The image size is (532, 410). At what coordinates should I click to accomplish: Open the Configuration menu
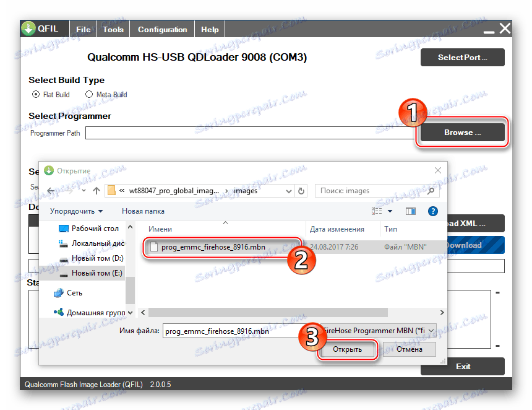(x=162, y=30)
